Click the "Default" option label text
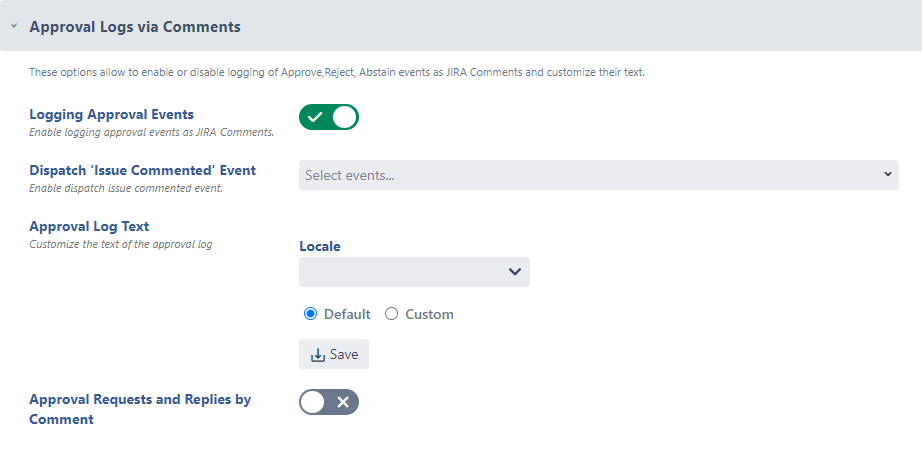The image size is (922, 454). pos(347,314)
